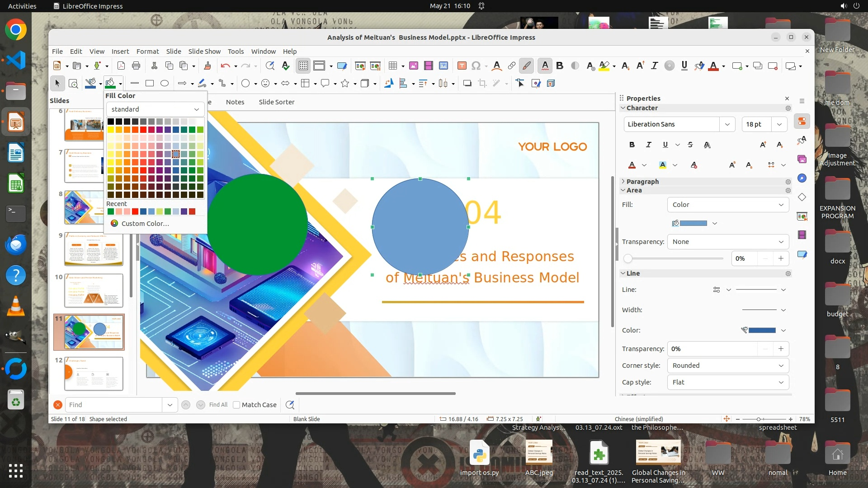The height and width of the screenshot is (488, 868).
Task: Pick the red swatch in Recent colors
Action: (x=135, y=211)
